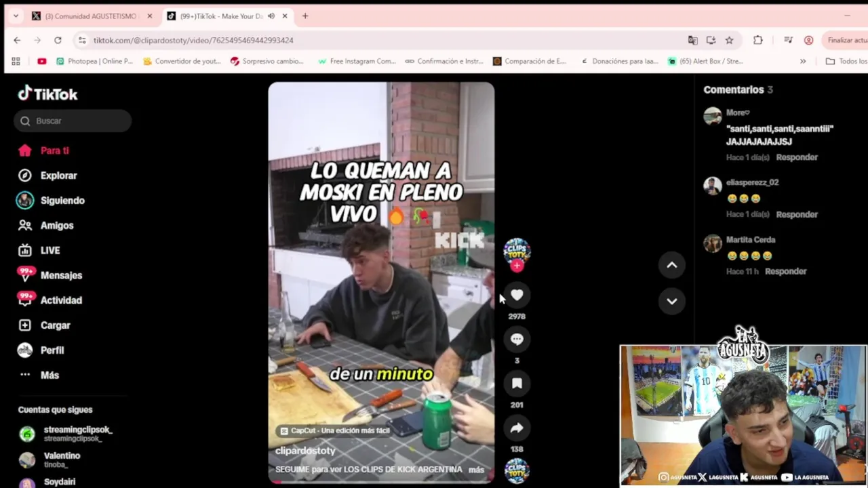Open CapCut edición más fácil tag
This screenshot has width=868, height=488.
point(335,430)
